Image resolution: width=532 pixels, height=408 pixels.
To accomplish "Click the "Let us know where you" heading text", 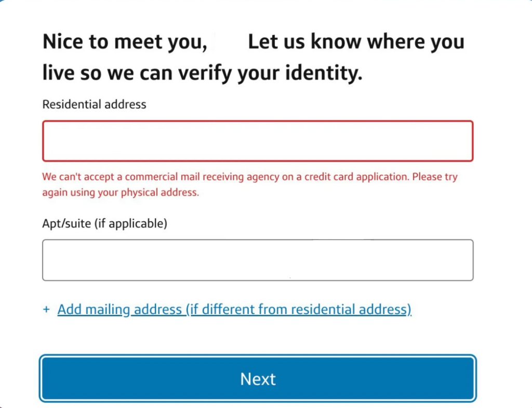I will click(356, 42).
